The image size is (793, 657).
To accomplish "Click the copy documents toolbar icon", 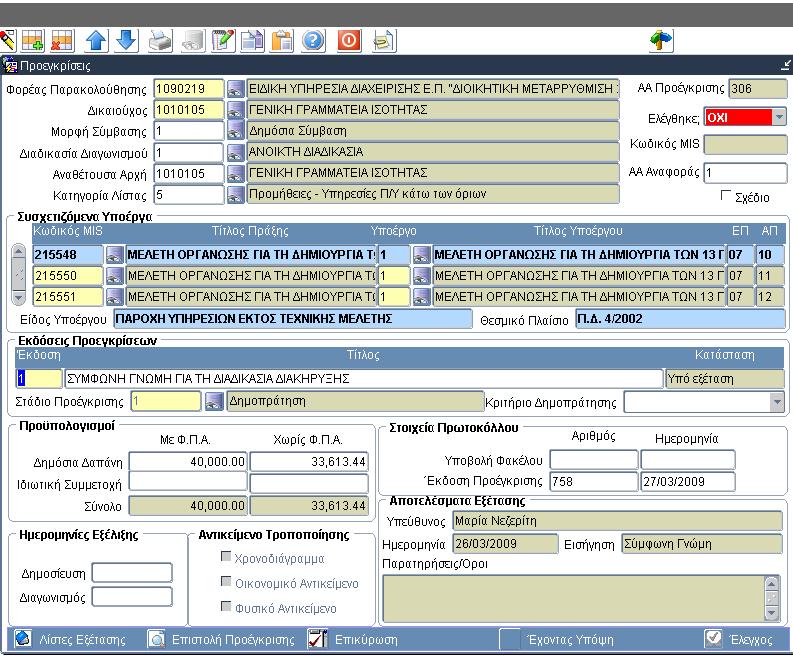I will click(x=252, y=40).
